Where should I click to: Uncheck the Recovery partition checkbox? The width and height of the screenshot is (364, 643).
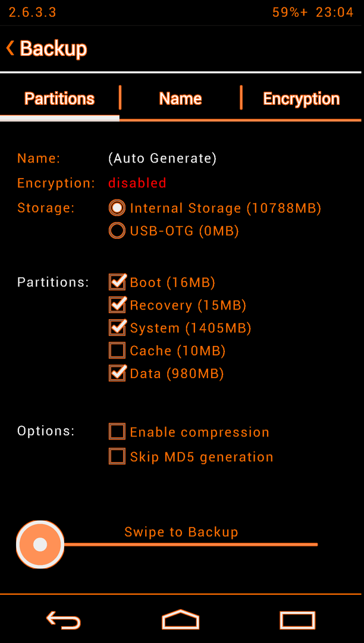click(x=117, y=305)
